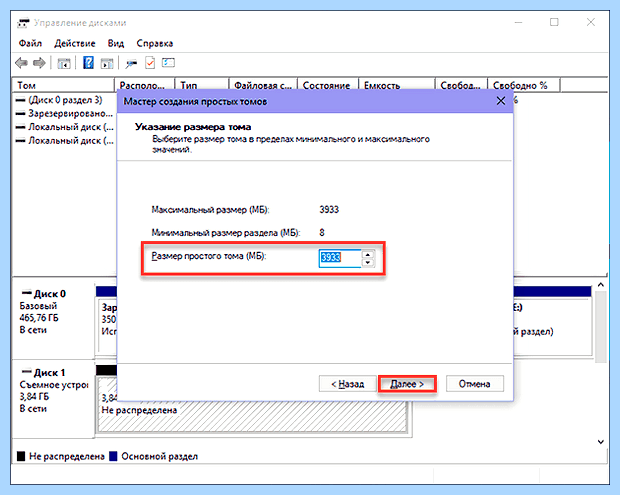Click the scroll up arrow in disk pane

coord(601,285)
